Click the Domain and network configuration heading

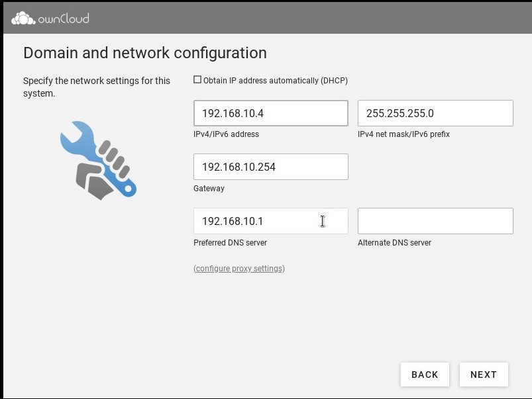click(x=145, y=53)
